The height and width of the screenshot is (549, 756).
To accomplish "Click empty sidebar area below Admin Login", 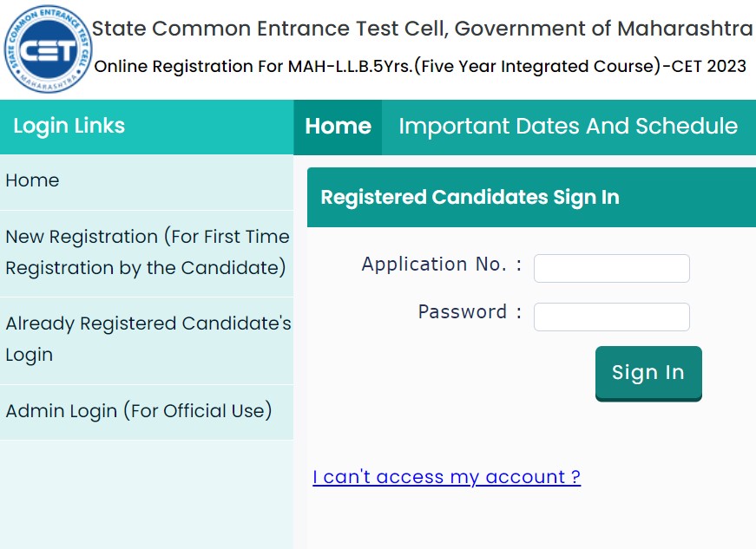I will click(147, 494).
